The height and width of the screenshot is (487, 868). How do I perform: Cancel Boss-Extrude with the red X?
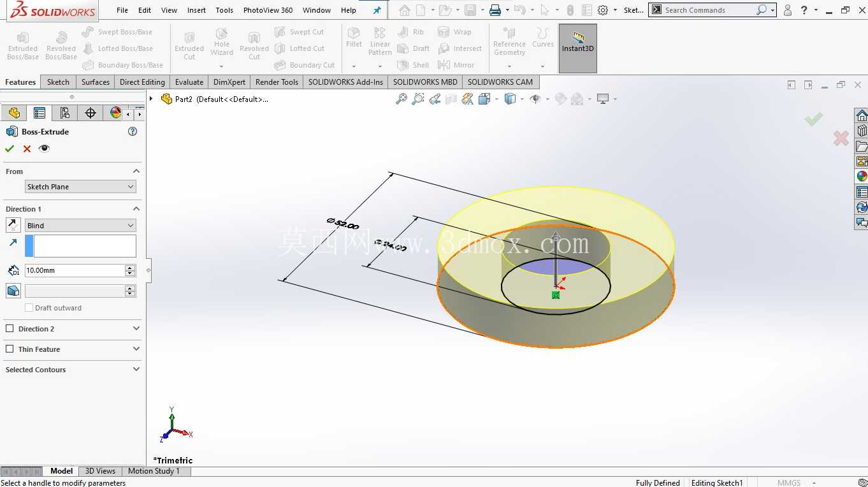pos(27,149)
